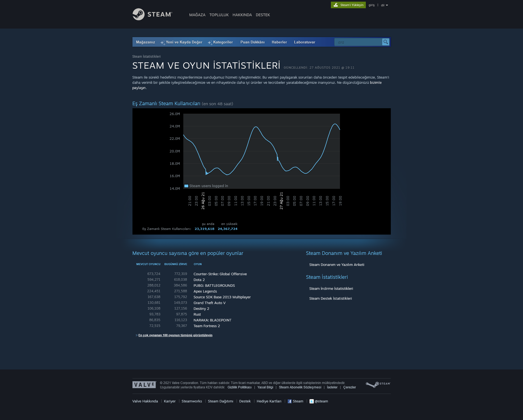Open Steam Destek İstatistikleri
This screenshot has height=420, width=523.
click(331, 299)
